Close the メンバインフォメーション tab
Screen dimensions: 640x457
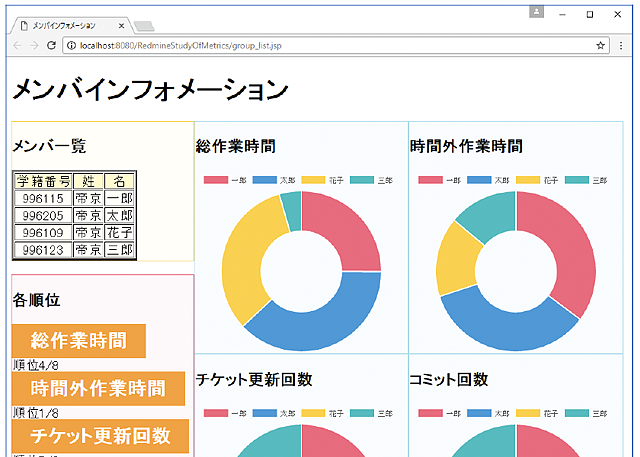pos(122,24)
